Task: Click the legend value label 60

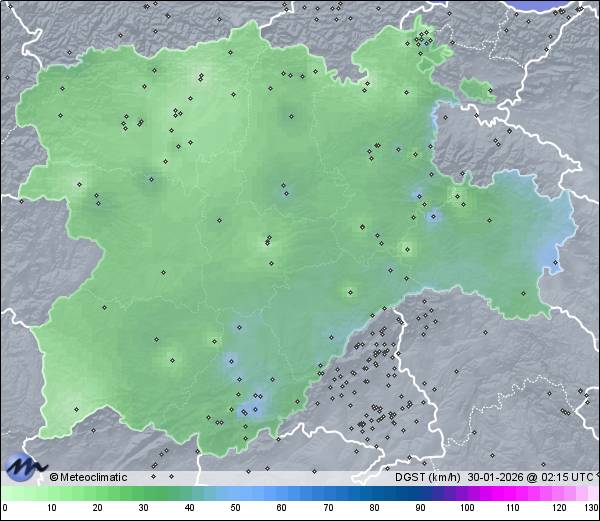Action: point(282,509)
